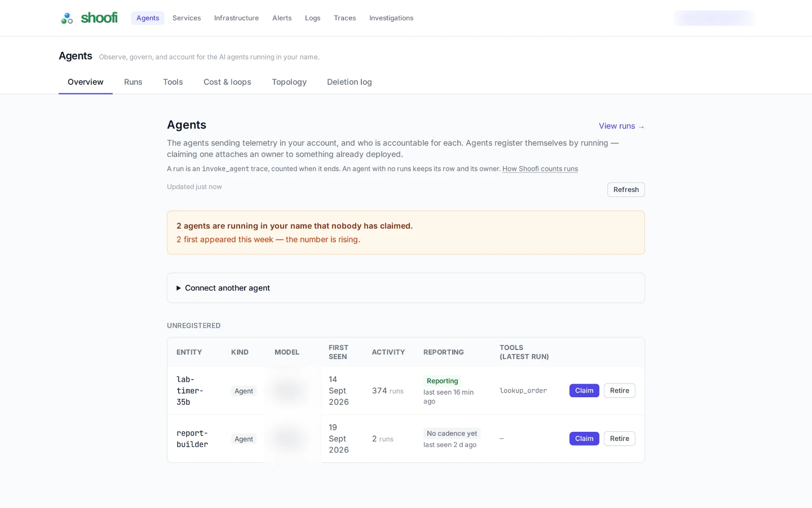The image size is (812, 508).
Task: Open the How Shoofi counts runs link
Action: click(540, 169)
